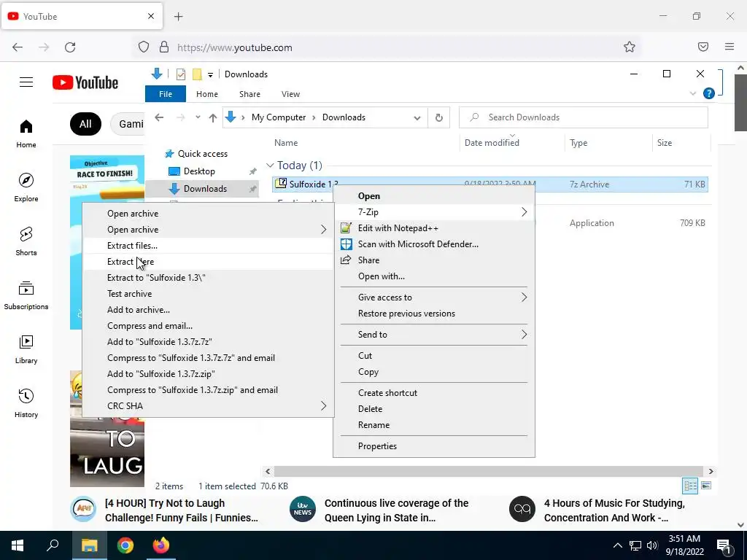This screenshot has width=747, height=560.
Task: Expand Give access to submenu
Action: (434, 297)
